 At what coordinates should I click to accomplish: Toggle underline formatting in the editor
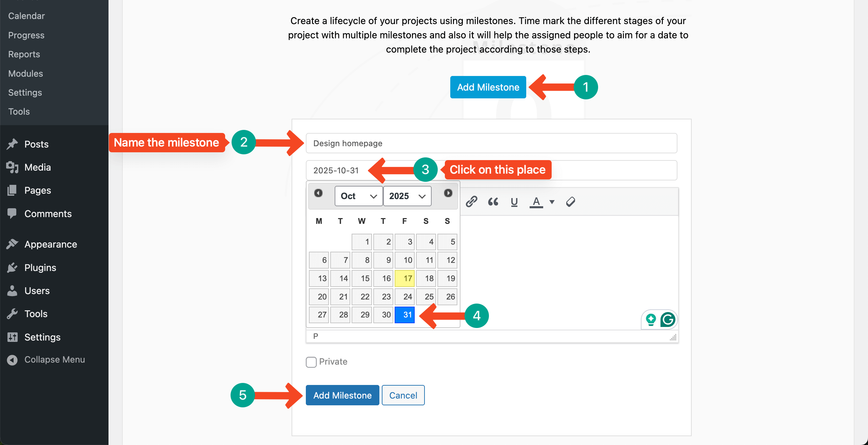(514, 202)
